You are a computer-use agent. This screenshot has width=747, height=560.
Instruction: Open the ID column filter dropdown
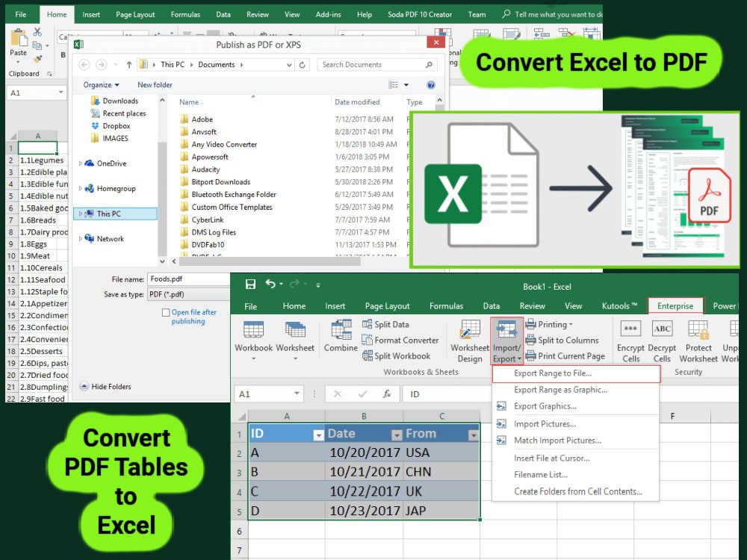click(x=318, y=435)
